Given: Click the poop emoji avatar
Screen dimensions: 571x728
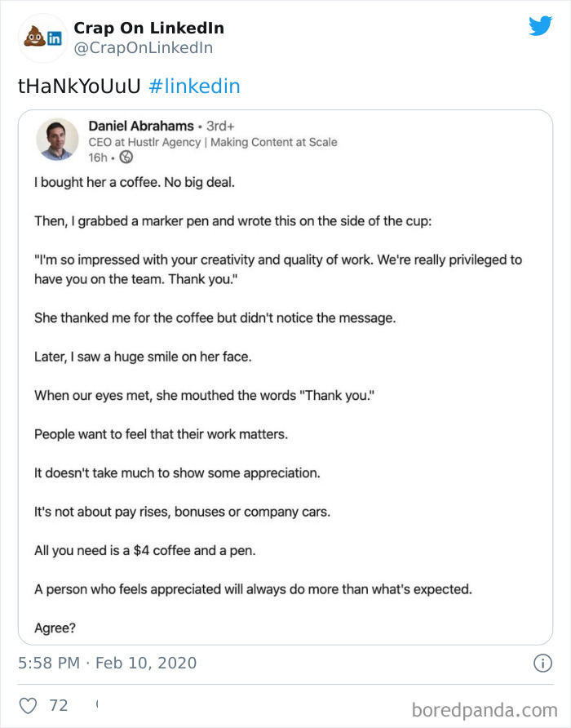Looking at the screenshot, I should tap(34, 34).
